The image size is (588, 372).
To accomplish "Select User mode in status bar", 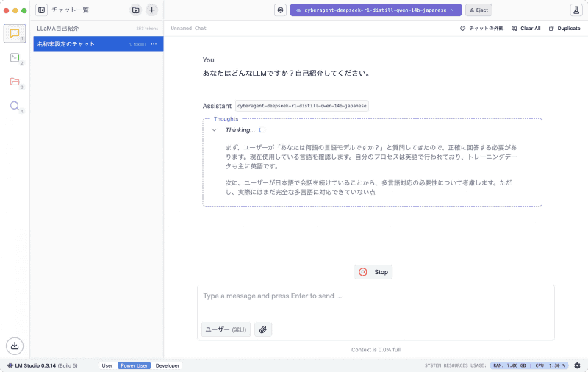I will tap(107, 365).
